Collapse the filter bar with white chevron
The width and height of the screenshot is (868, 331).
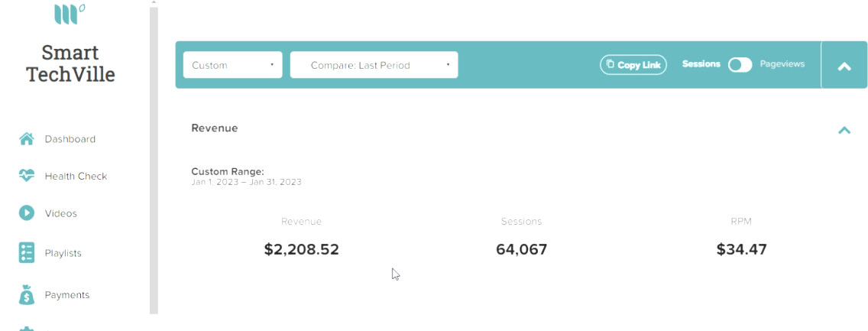844,67
